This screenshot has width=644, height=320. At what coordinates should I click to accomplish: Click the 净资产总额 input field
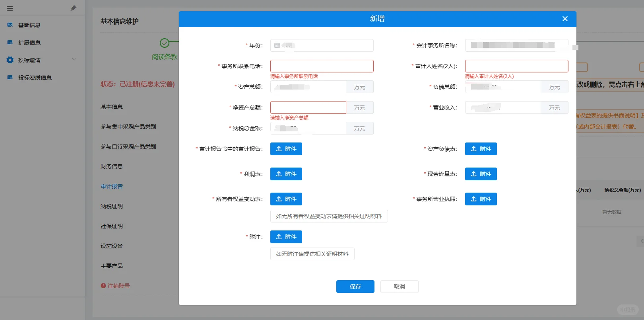coord(308,107)
